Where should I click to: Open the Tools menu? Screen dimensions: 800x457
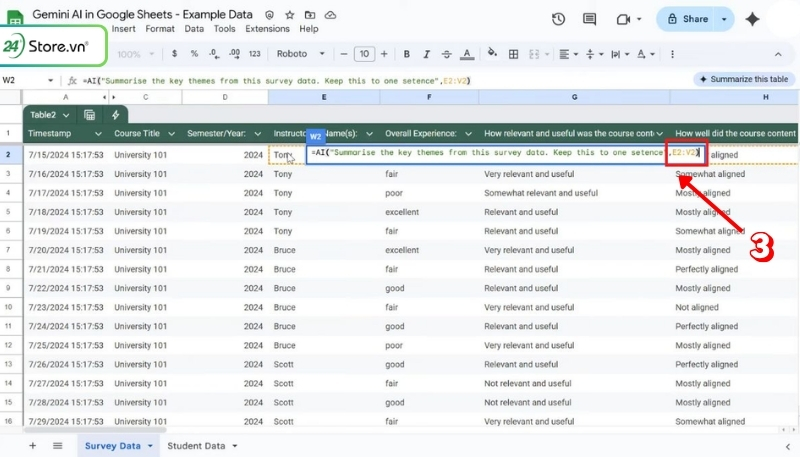(224, 29)
